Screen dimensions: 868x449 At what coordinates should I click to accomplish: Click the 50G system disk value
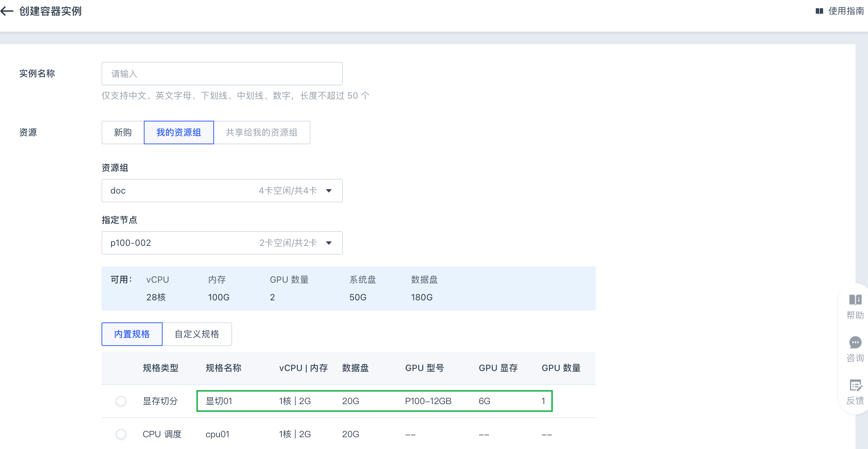(x=358, y=297)
